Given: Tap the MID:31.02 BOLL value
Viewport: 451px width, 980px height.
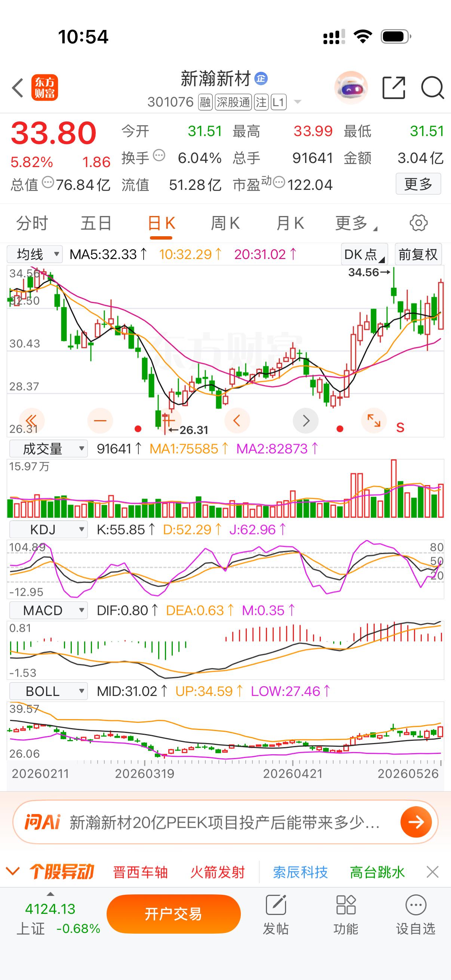Looking at the screenshot, I should pos(132,691).
